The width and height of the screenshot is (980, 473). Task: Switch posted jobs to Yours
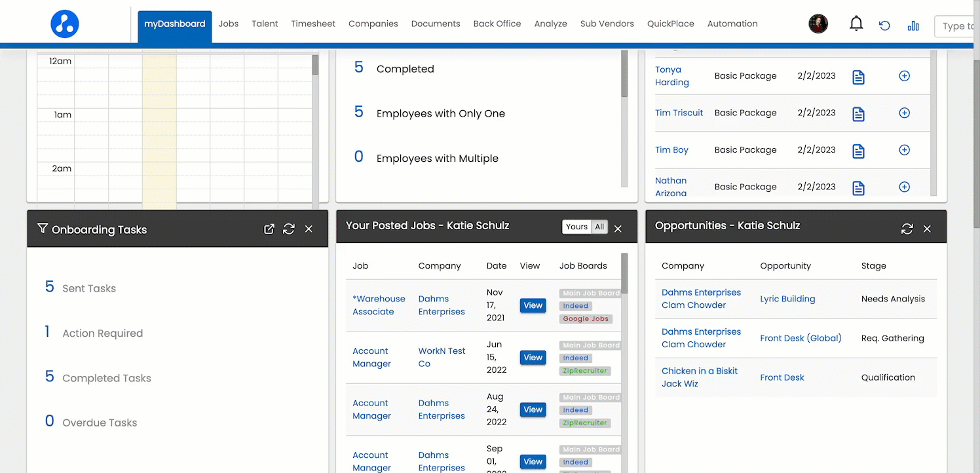[x=576, y=227]
